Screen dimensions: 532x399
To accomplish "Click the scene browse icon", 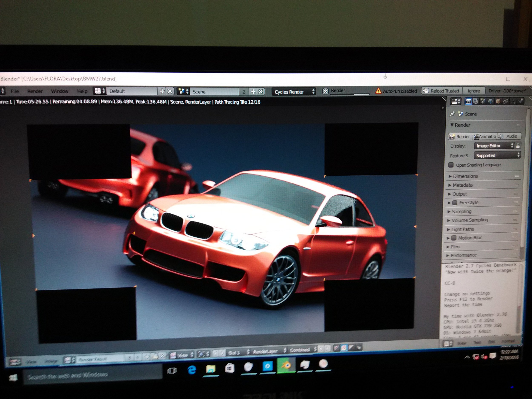I will coord(183,91).
